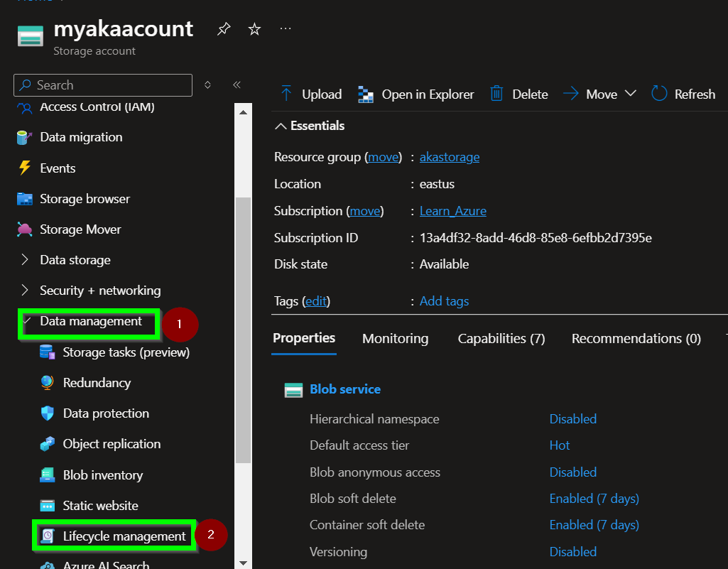
Task: Click the sidebar search field
Action: pyautogui.click(x=102, y=85)
